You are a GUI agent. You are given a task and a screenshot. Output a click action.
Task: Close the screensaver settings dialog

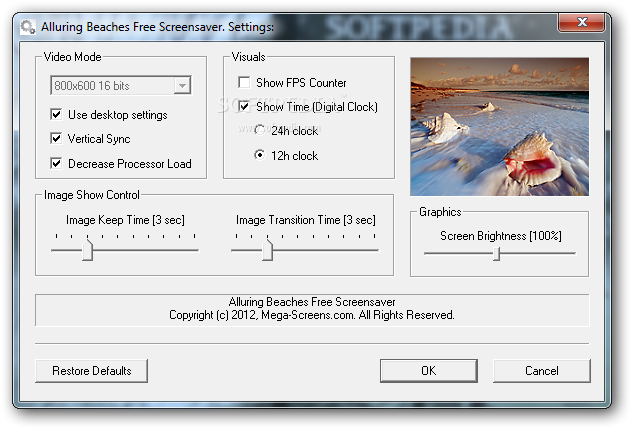click(581, 22)
